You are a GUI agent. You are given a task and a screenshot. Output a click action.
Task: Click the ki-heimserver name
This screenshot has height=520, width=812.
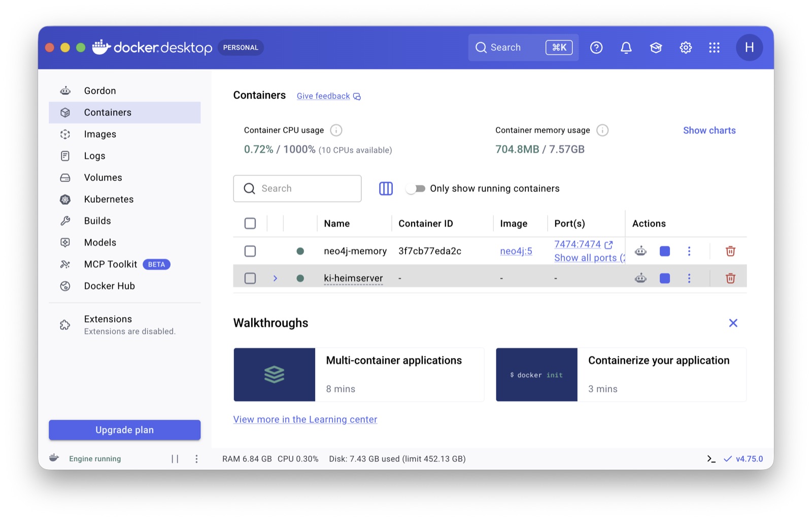tap(353, 278)
